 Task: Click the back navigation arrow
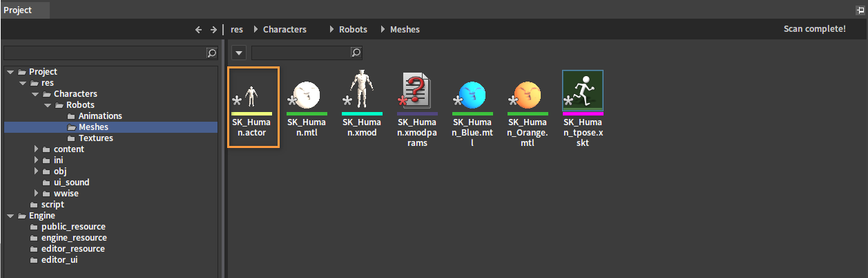click(199, 30)
